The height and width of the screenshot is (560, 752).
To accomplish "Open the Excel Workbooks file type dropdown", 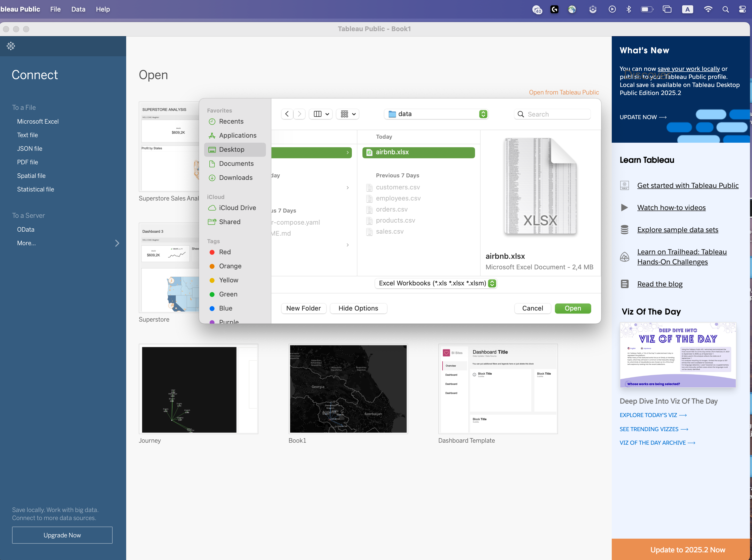I will click(436, 283).
